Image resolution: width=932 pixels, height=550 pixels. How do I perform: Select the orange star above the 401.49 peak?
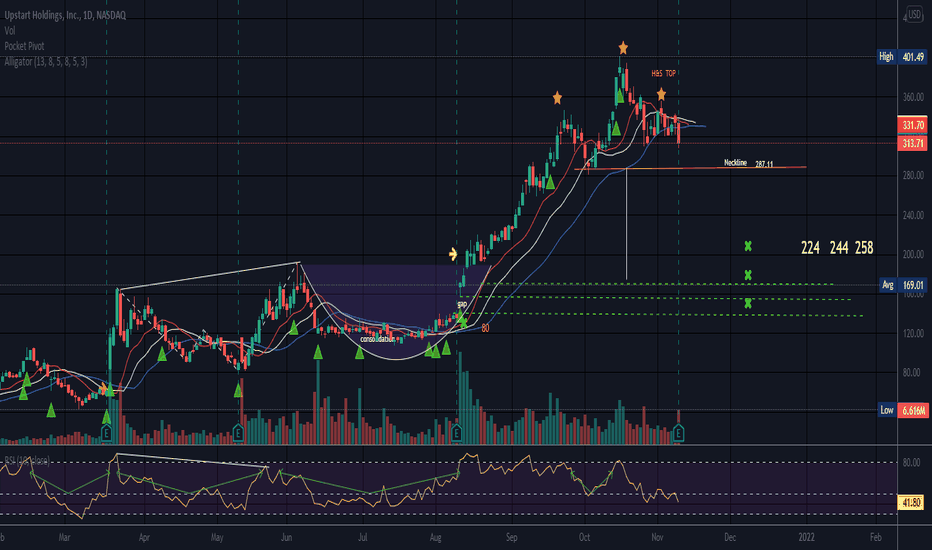tap(623, 47)
